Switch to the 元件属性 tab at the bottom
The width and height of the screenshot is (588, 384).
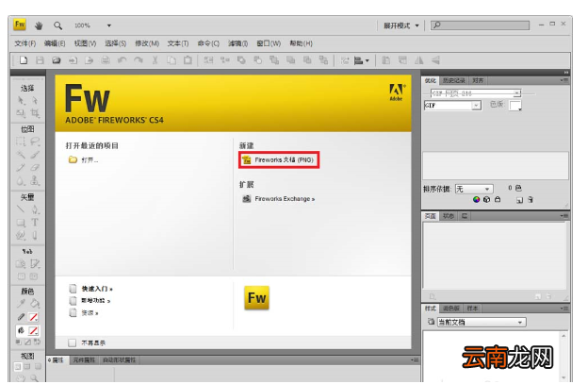pyautogui.click(x=84, y=360)
